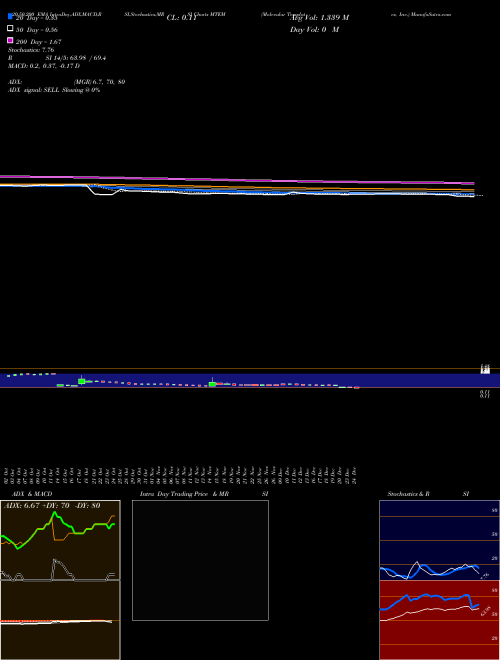Click the white 50 Day legend swatch
This screenshot has width=500, height=660.
(10, 29)
